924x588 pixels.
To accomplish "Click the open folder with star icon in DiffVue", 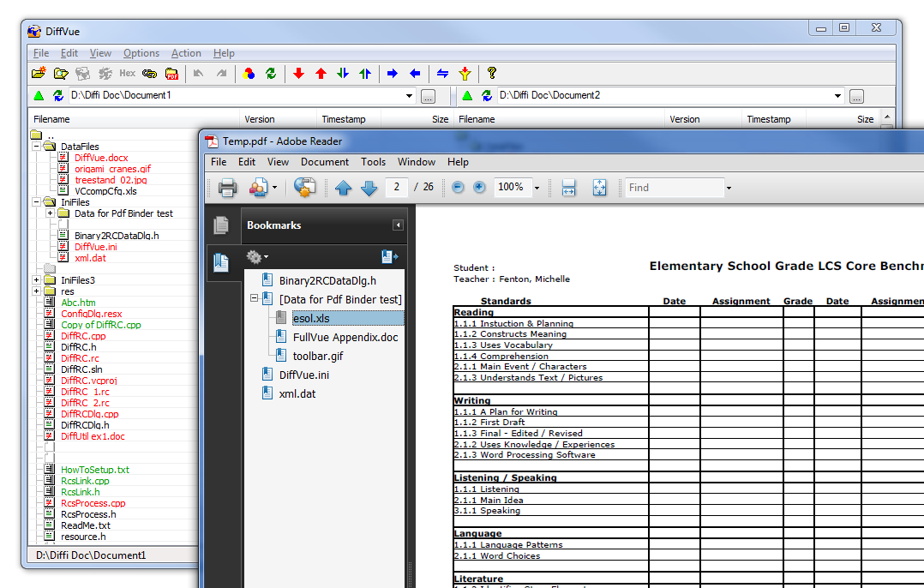I will tap(39, 73).
